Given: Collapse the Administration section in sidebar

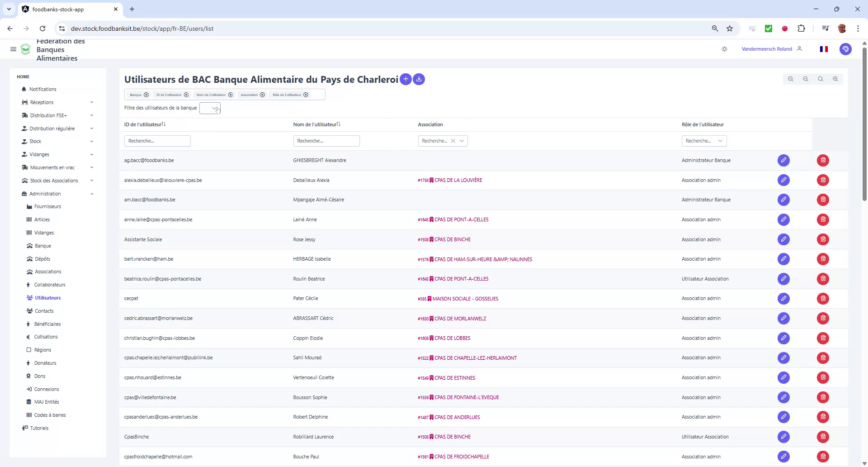Looking at the screenshot, I should pyautogui.click(x=92, y=194).
